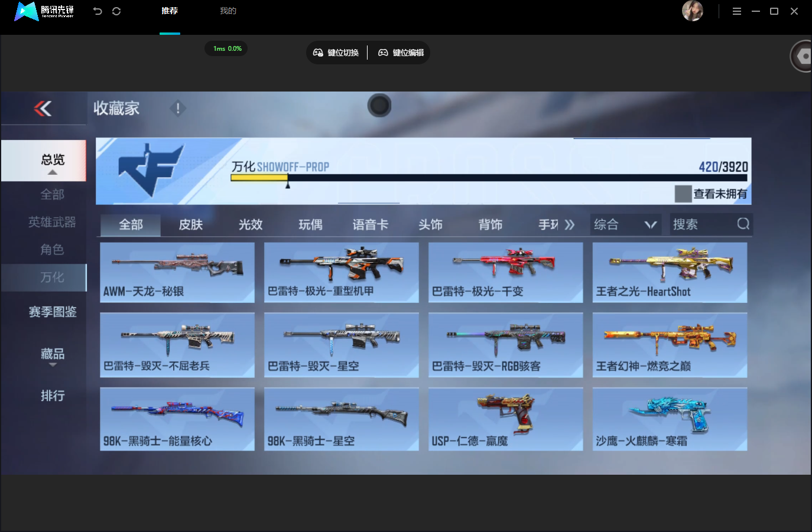Click the hexagon side panel icon at right edge
Screen dimensions: 812x532
click(x=802, y=56)
